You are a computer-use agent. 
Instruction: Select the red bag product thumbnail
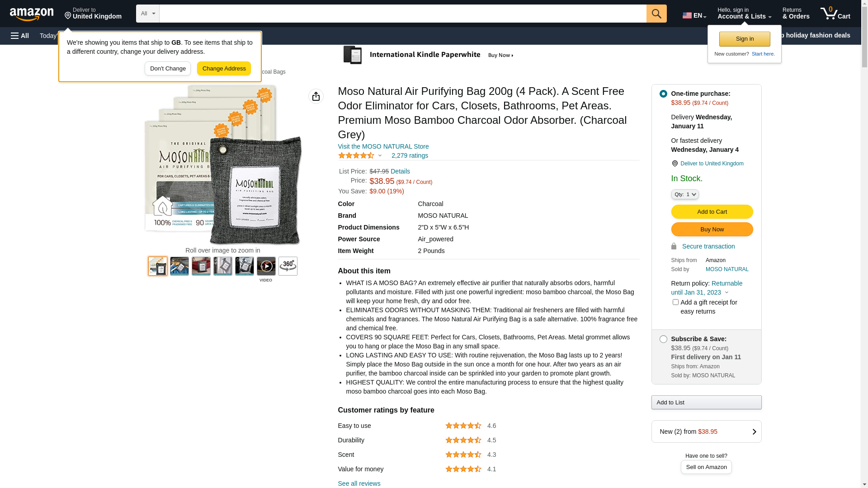(x=201, y=266)
